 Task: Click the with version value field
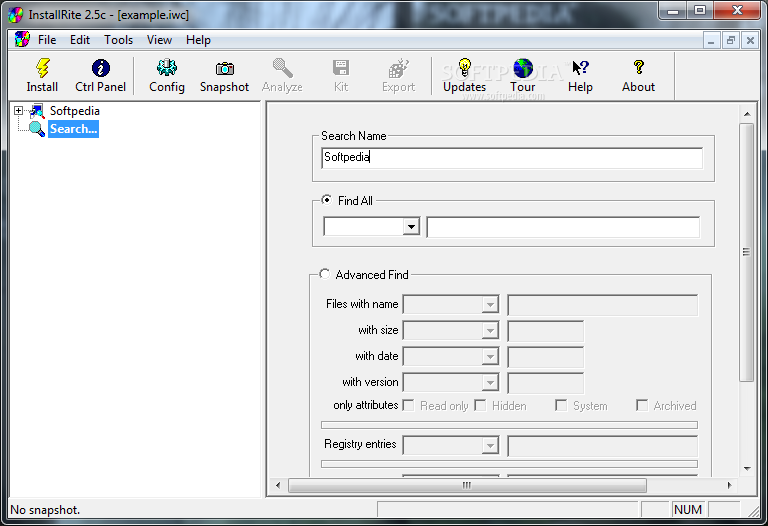click(546, 383)
